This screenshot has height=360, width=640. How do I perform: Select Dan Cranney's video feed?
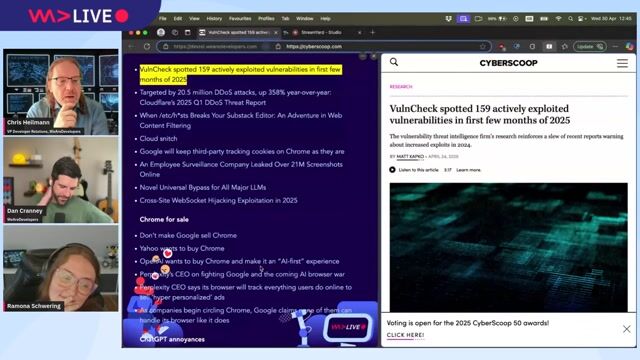61,180
